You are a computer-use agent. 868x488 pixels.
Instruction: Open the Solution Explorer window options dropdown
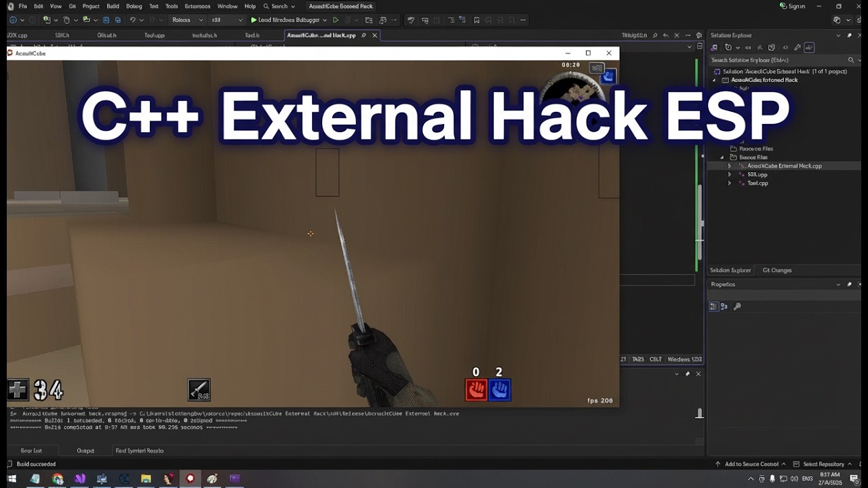[x=838, y=35]
